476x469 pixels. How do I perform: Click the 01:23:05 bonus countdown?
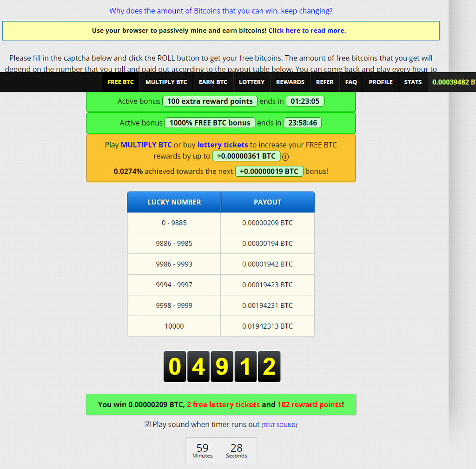point(305,101)
